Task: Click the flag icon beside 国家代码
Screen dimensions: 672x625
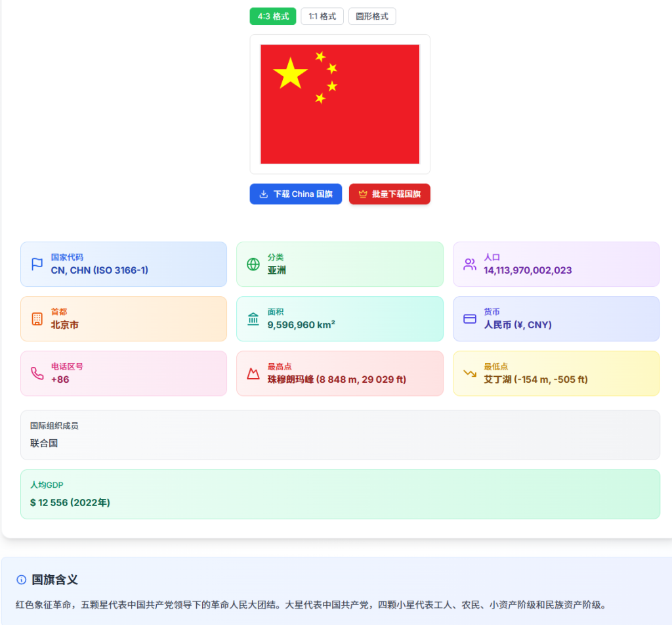Action: tap(37, 264)
